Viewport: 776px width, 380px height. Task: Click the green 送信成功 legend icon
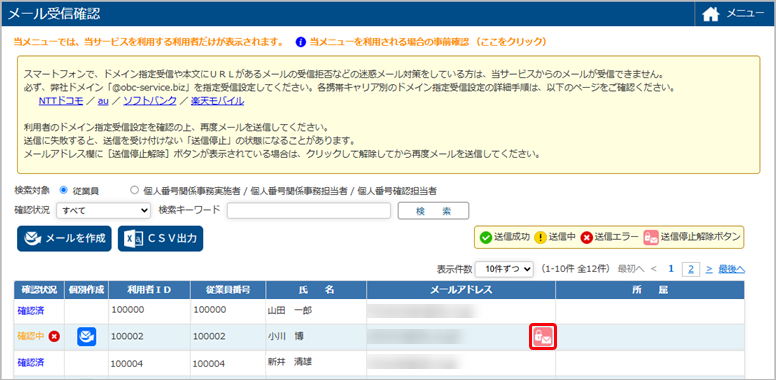click(x=485, y=238)
